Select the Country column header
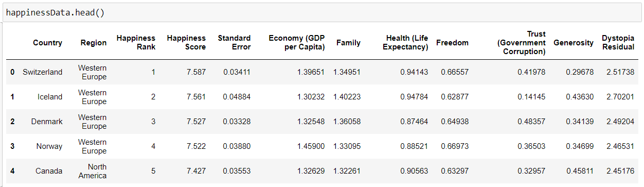The height and width of the screenshot is (187, 644). point(47,43)
